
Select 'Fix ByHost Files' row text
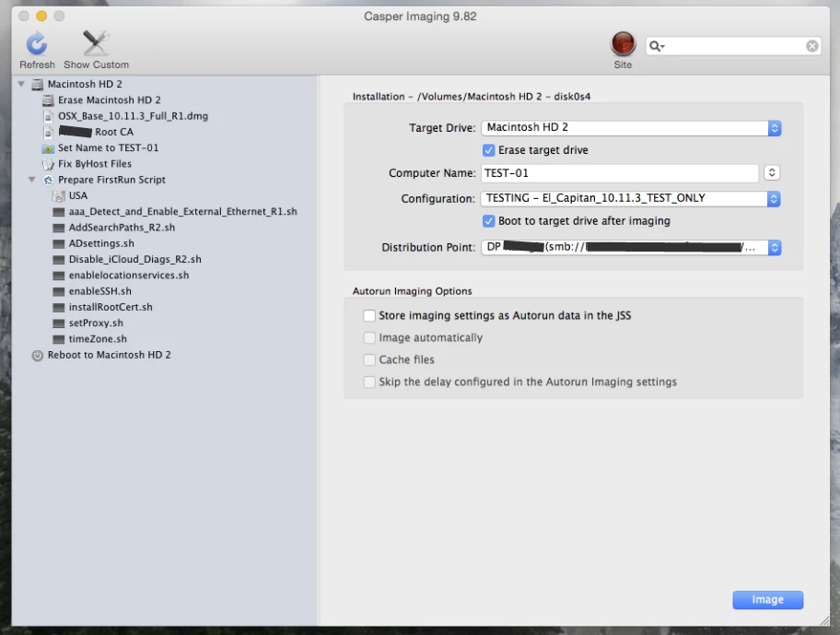95,164
